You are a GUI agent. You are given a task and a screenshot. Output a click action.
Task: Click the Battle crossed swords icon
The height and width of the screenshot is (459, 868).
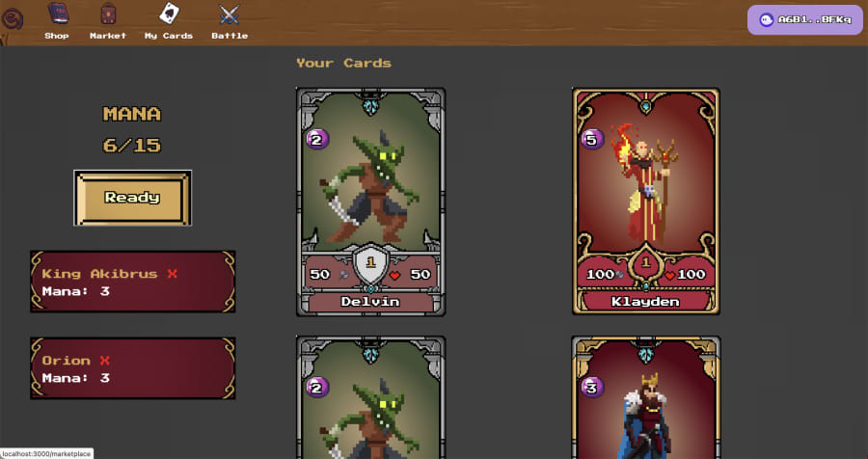point(230,15)
